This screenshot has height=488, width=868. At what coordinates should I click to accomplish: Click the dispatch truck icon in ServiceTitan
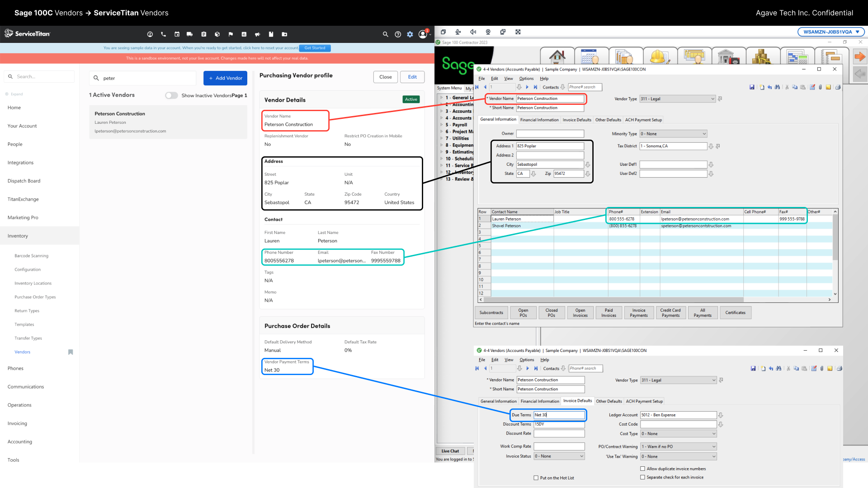(x=190, y=34)
